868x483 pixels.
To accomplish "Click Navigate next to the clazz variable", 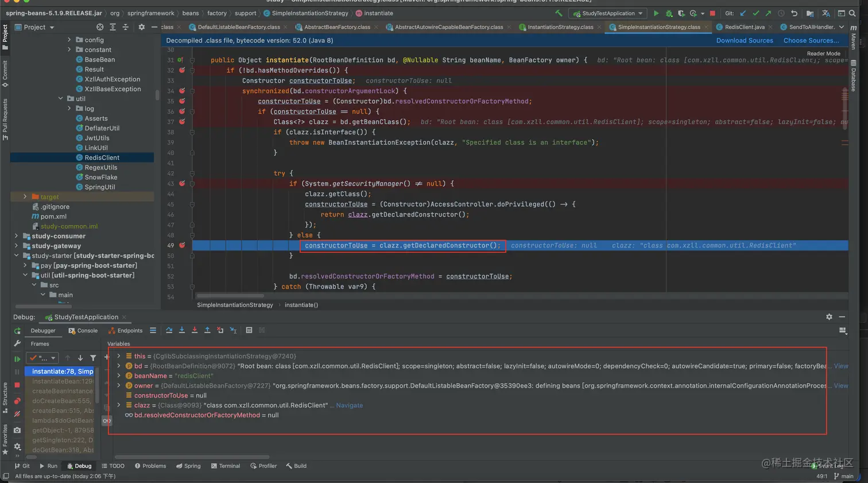I will click(349, 405).
